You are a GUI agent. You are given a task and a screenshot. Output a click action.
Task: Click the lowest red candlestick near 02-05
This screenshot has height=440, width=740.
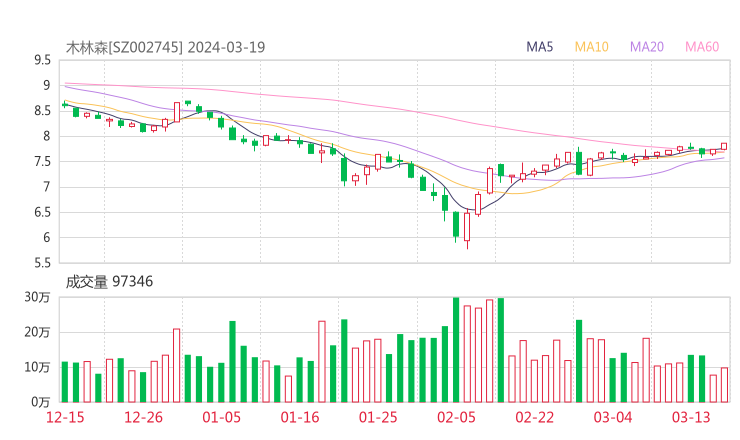[467, 227]
